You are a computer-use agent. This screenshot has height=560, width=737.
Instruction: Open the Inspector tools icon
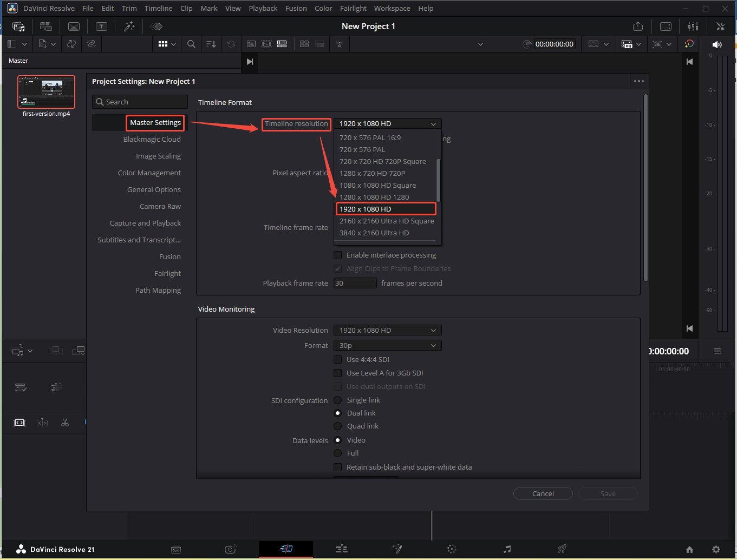point(720,27)
